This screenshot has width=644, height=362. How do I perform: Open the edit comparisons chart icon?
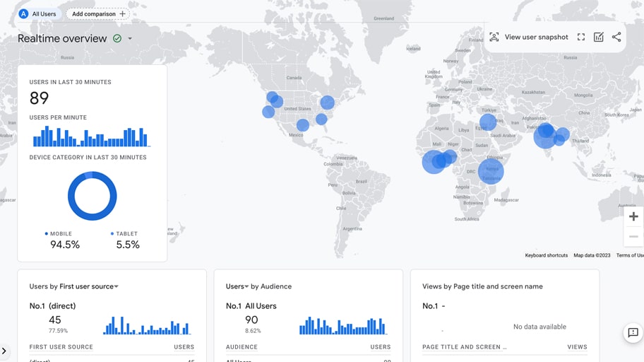[x=599, y=37]
